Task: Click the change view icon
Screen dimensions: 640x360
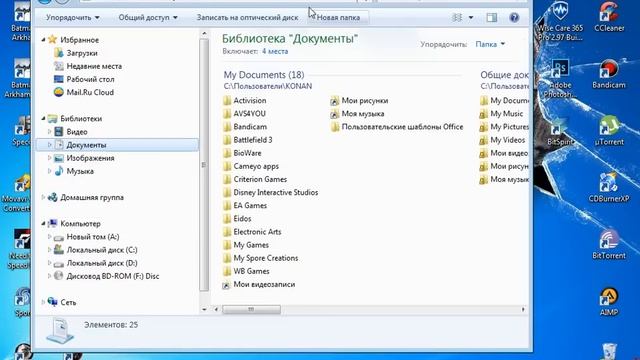Action: pos(457,18)
